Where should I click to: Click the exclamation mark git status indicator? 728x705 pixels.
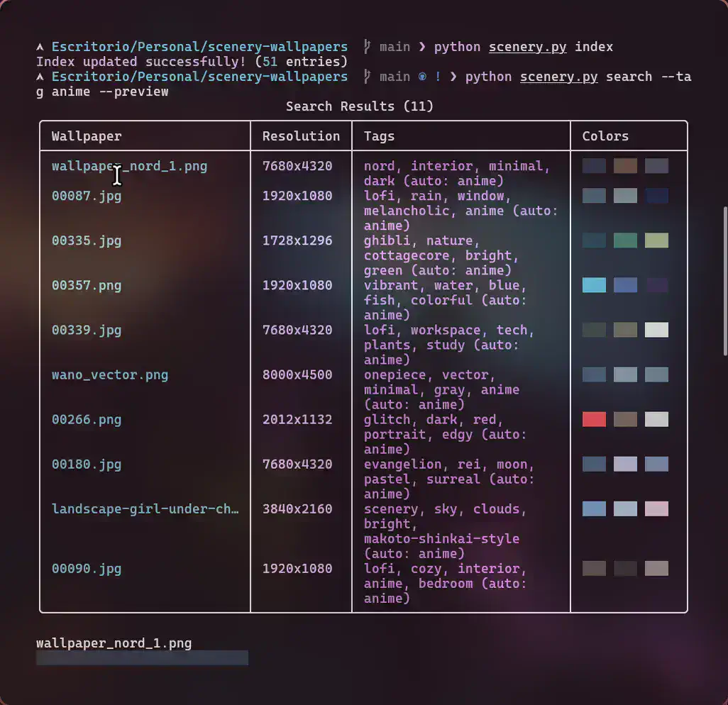[x=438, y=77]
